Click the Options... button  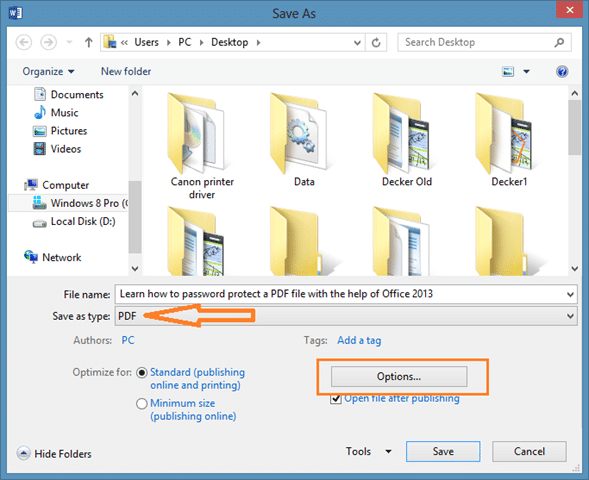coord(399,376)
